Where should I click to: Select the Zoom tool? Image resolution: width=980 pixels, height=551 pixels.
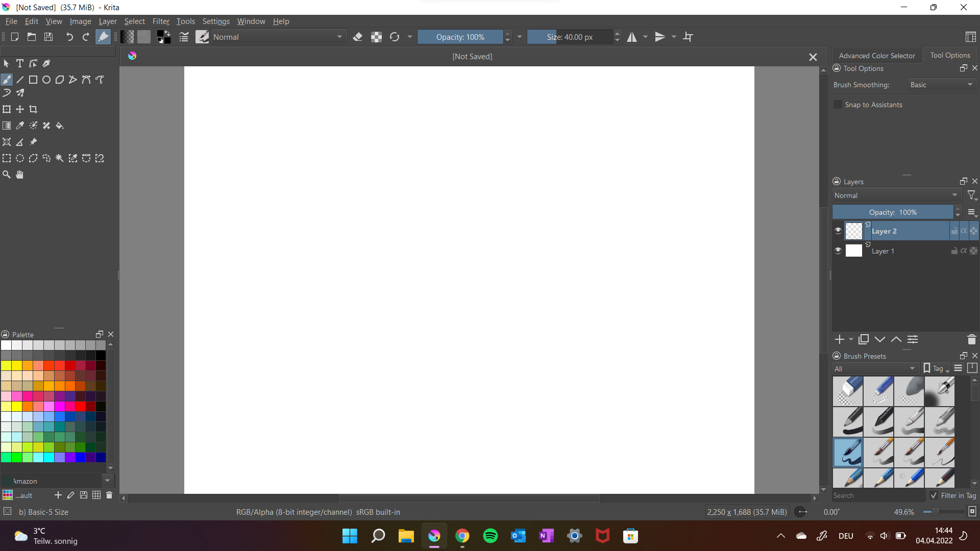[x=7, y=174]
